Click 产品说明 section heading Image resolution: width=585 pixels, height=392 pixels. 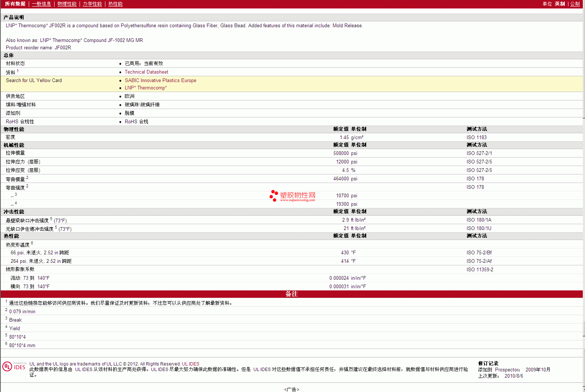[14, 18]
